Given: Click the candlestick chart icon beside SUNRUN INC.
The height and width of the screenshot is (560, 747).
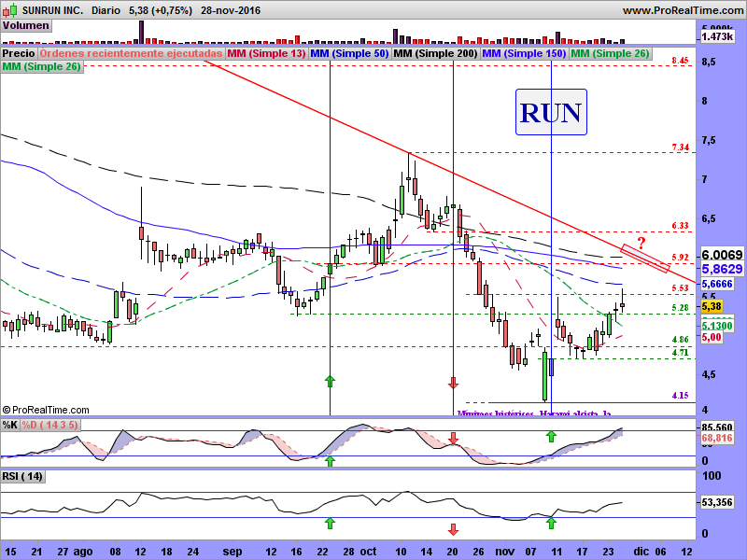Looking at the screenshot, I should point(10,9).
